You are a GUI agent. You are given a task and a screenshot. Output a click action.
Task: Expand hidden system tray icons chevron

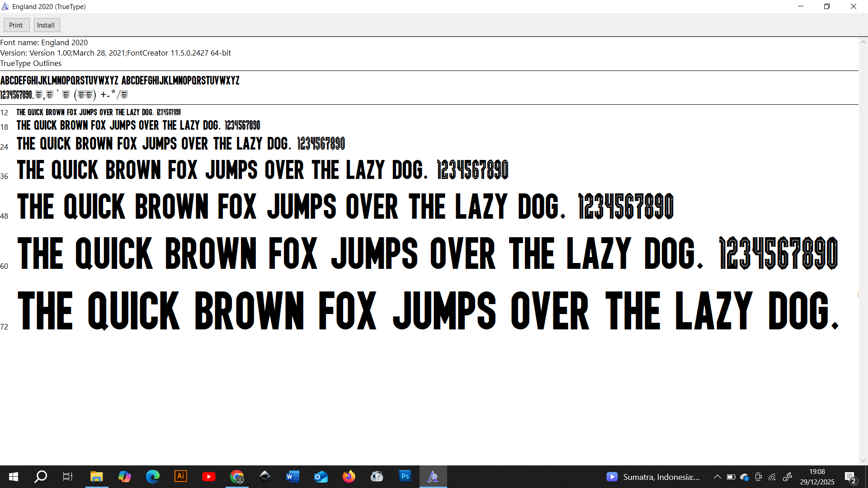coord(717,477)
